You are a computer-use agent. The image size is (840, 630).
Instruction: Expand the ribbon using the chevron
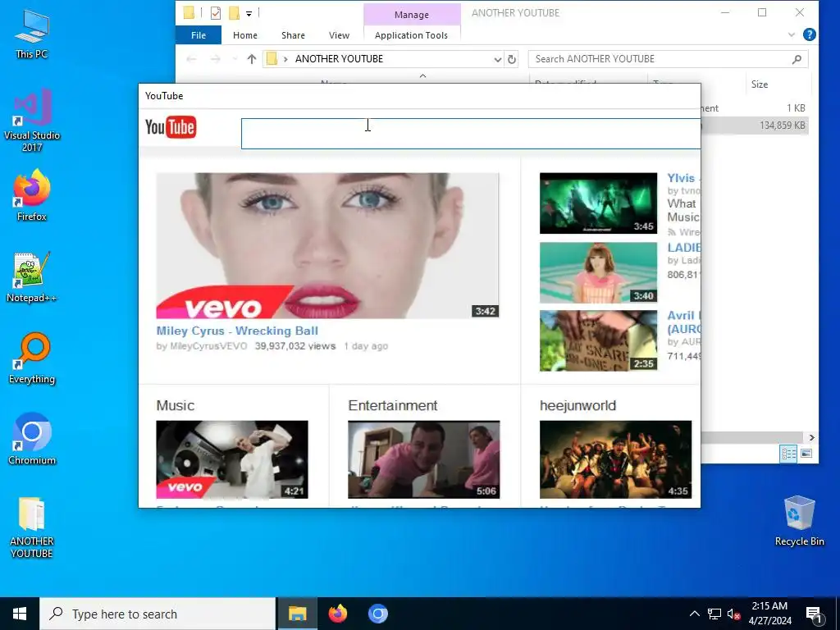(x=792, y=34)
